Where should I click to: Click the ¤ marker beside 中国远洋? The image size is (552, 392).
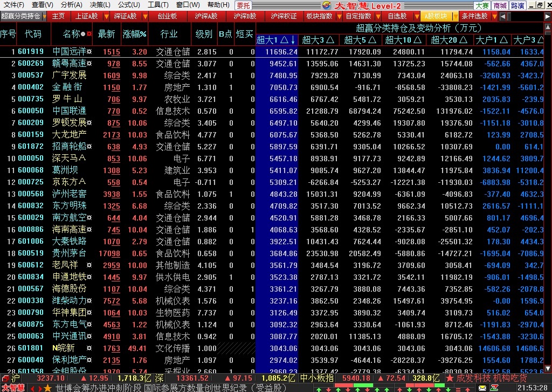click(89, 52)
